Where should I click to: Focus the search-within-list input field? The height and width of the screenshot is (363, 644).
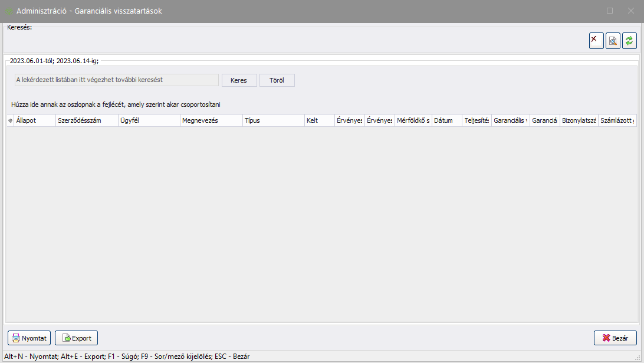[116, 80]
